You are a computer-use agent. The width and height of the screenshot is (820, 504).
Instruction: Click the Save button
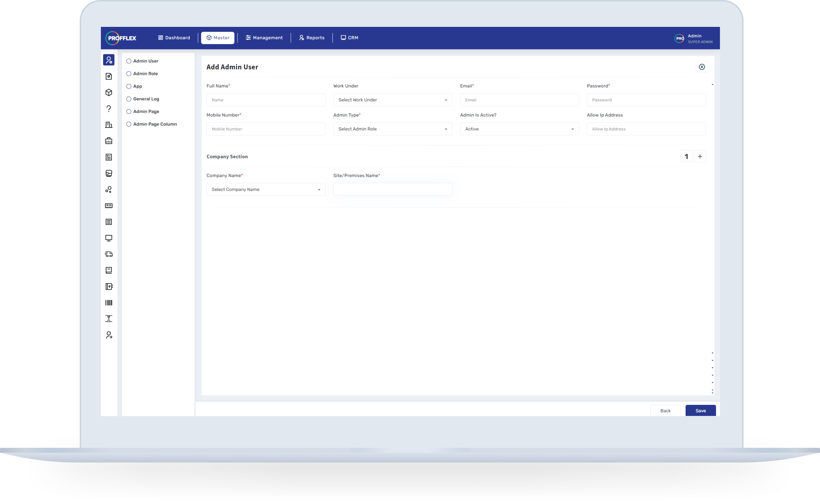(x=700, y=411)
